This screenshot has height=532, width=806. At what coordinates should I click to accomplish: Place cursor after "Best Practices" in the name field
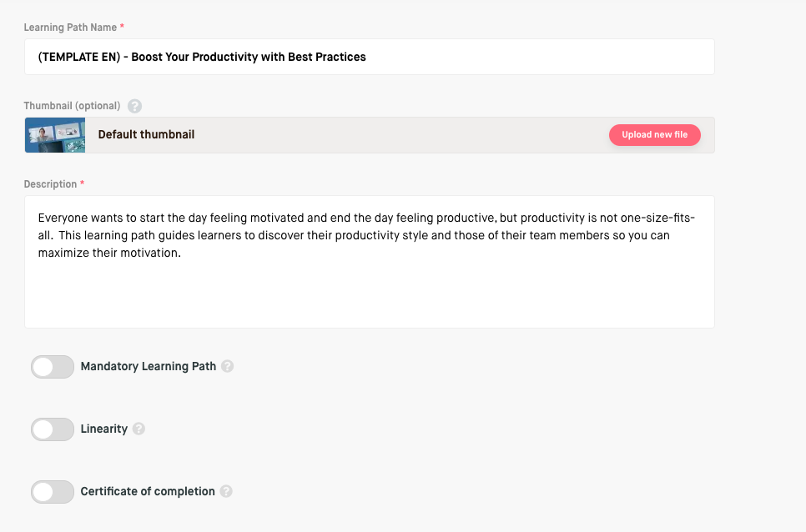click(x=367, y=57)
